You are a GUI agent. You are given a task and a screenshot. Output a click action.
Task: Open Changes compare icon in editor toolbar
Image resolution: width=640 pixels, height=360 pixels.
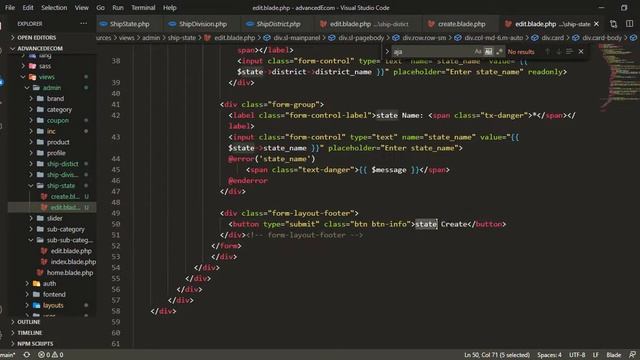click(613, 24)
